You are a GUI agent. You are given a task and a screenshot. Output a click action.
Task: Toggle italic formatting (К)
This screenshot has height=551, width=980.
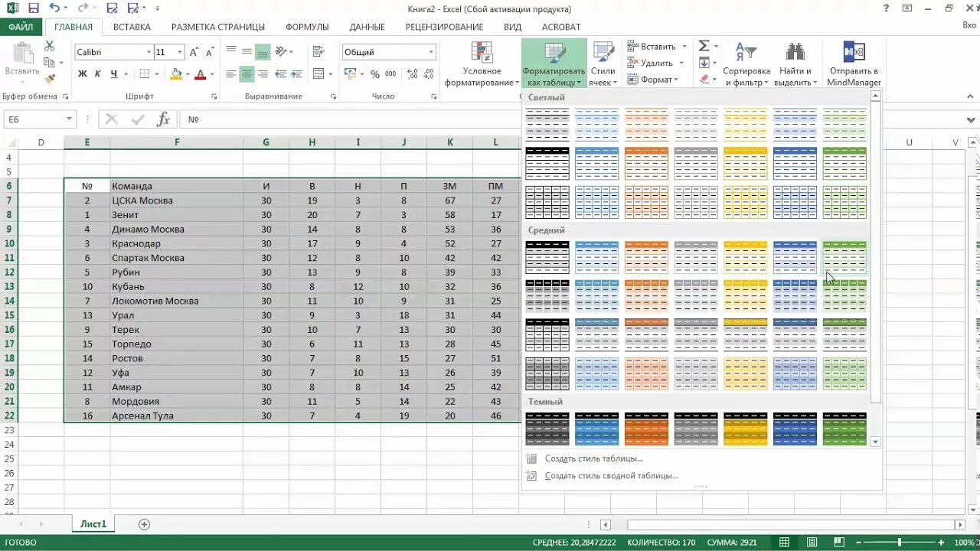coord(97,74)
